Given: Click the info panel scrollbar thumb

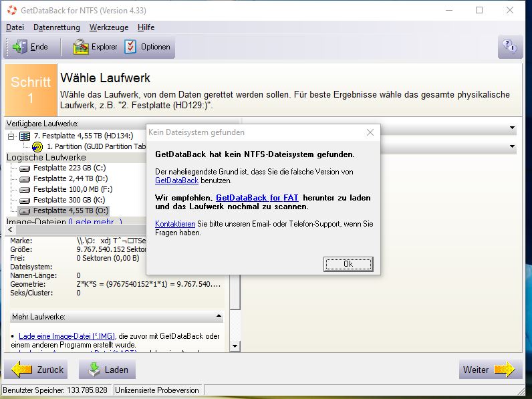Looking at the screenshot, I should coord(235,293).
